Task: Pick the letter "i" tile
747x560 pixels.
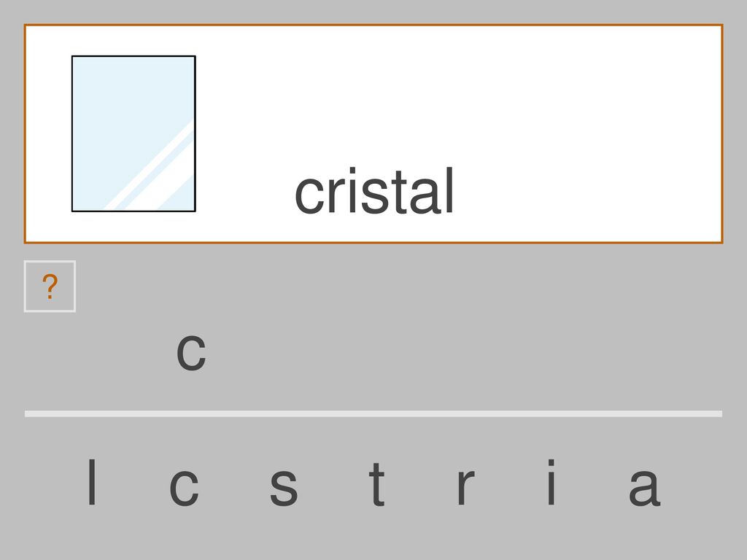Action: (551, 482)
